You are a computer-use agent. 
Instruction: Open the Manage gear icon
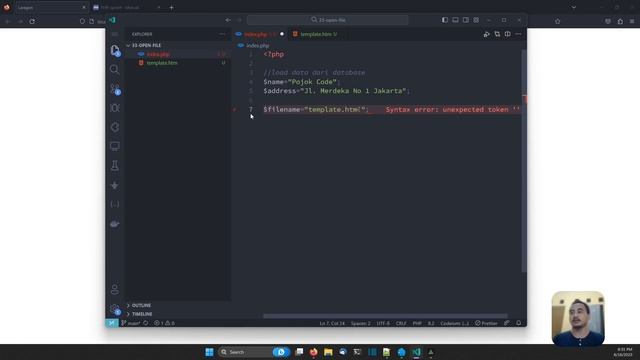pyautogui.click(x=115, y=309)
